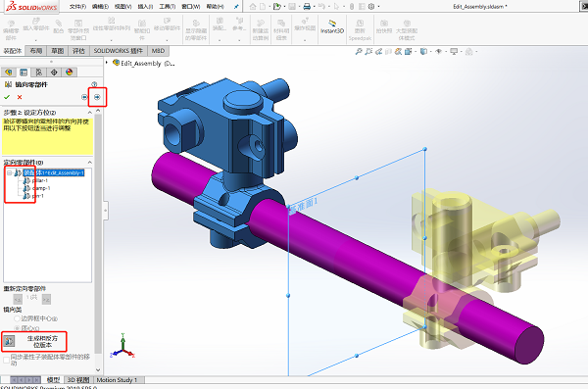The image size is (588, 389).
Task: Open the 帮助(H) menu
Action: (215, 7)
